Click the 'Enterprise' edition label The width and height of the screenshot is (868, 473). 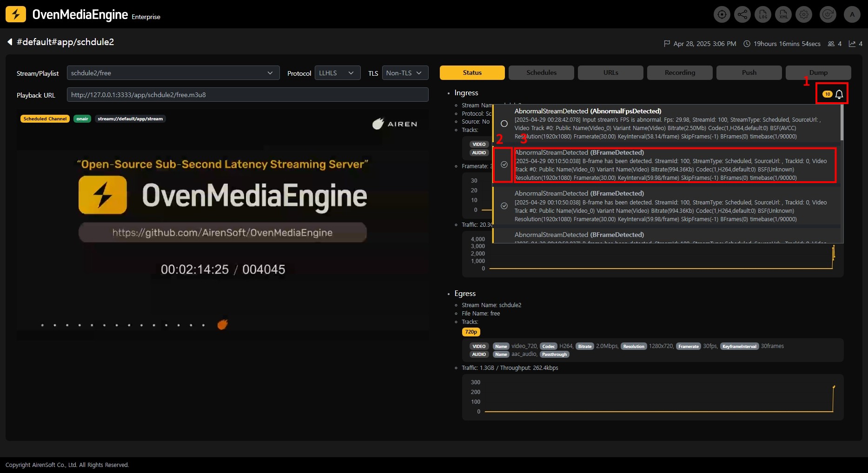(146, 17)
